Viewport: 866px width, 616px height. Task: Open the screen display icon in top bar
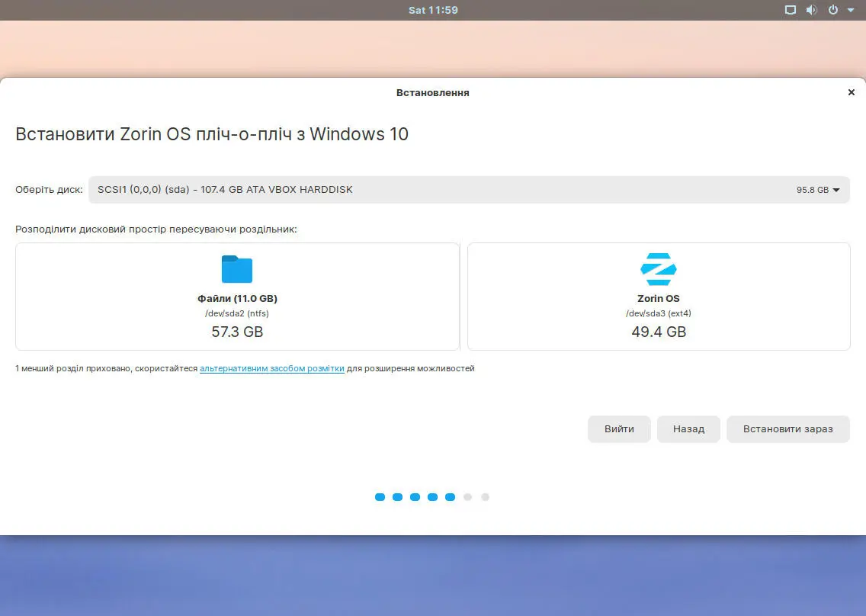click(x=791, y=10)
